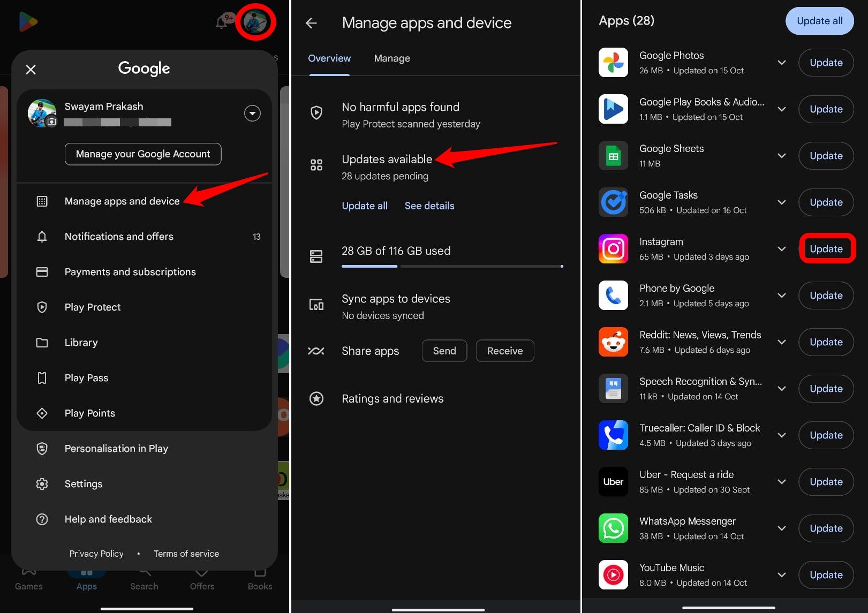Tap the Google Play Books icon
Image resolution: width=868 pixels, height=613 pixels.
coord(613,109)
